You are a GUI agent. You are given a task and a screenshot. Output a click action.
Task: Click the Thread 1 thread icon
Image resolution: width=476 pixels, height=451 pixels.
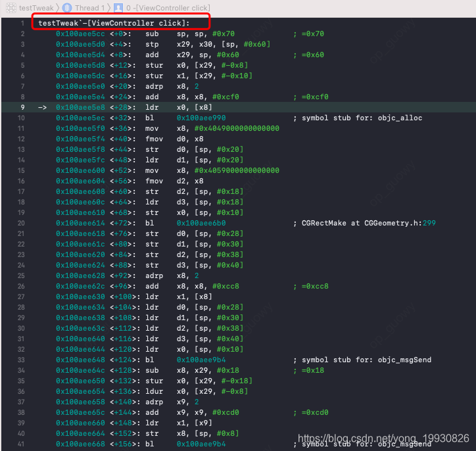pos(67,8)
